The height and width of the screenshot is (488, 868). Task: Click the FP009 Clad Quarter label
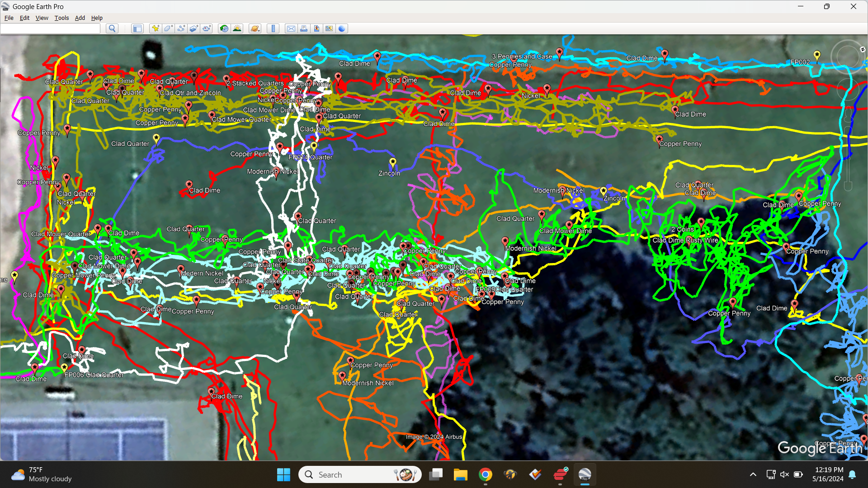coord(505,289)
